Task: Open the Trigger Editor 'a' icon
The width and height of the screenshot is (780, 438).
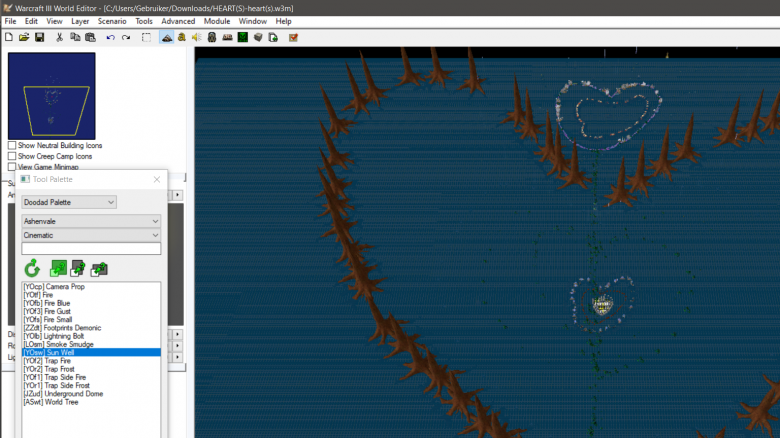Action: (182, 37)
